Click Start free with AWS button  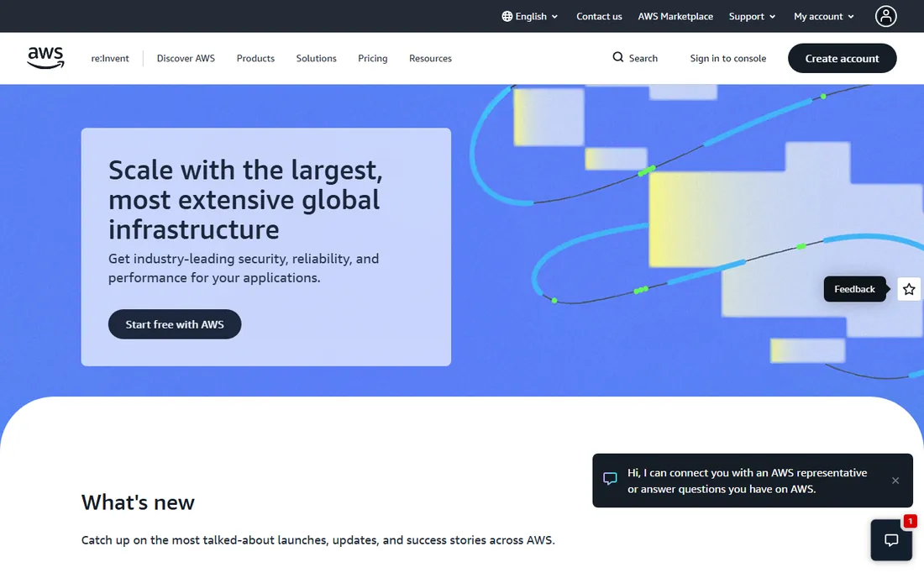175,324
